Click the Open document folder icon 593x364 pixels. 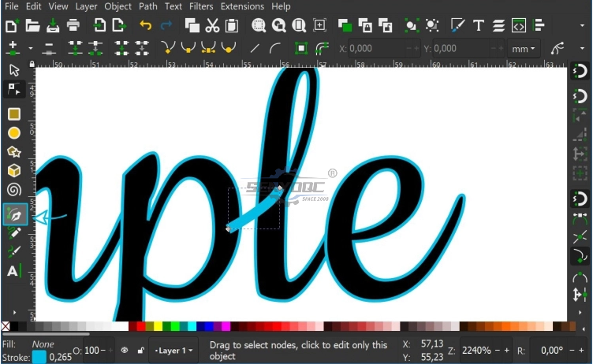32,25
